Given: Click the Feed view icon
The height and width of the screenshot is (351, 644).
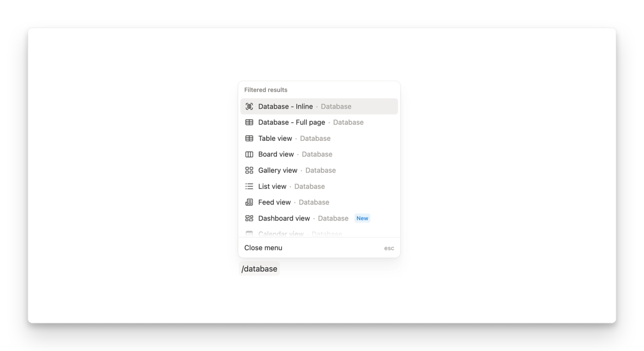Looking at the screenshot, I should 249,202.
